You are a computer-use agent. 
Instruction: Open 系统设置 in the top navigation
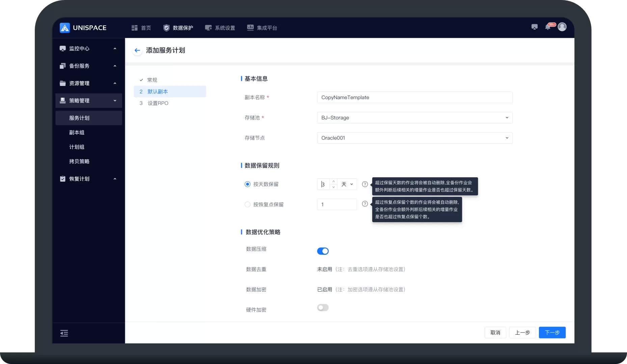(220, 28)
